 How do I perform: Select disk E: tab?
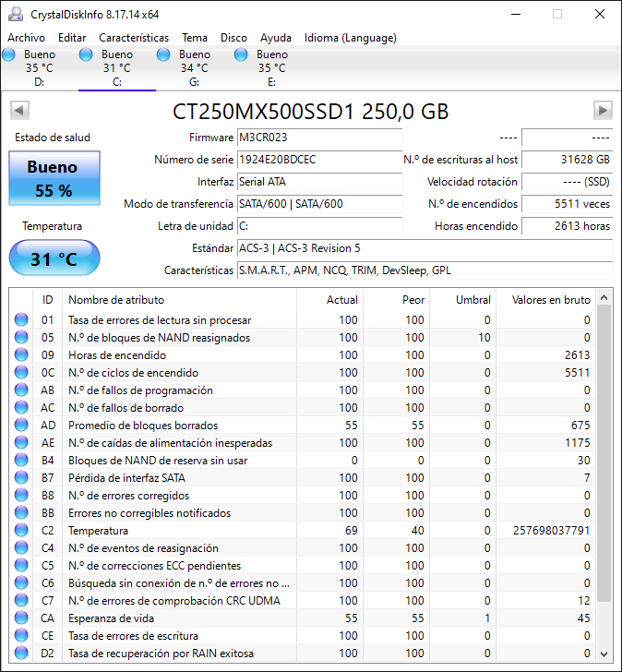click(272, 68)
